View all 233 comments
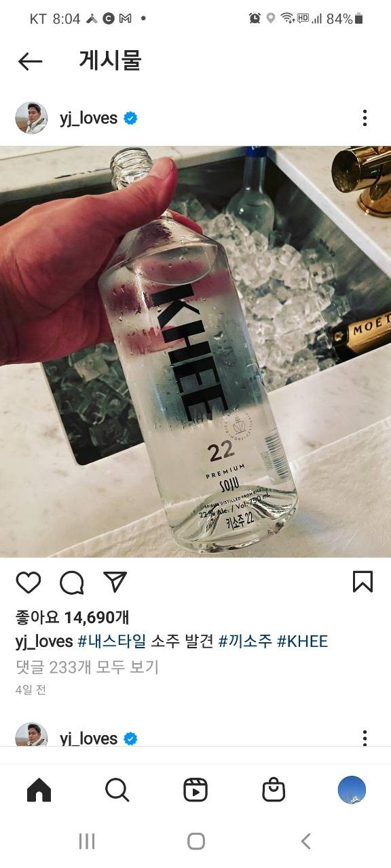The height and width of the screenshot is (868, 391). point(87,667)
